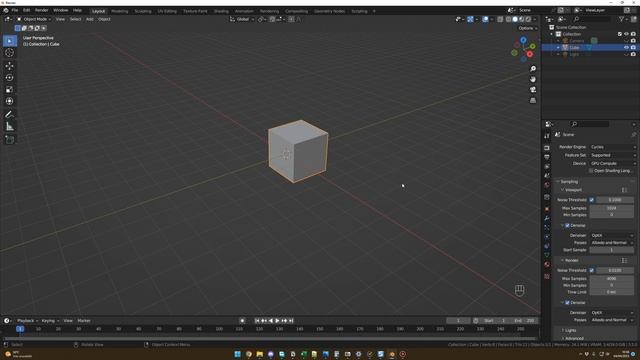
Task: Toggle the Cube render camera icon
Action: (633, 48)
